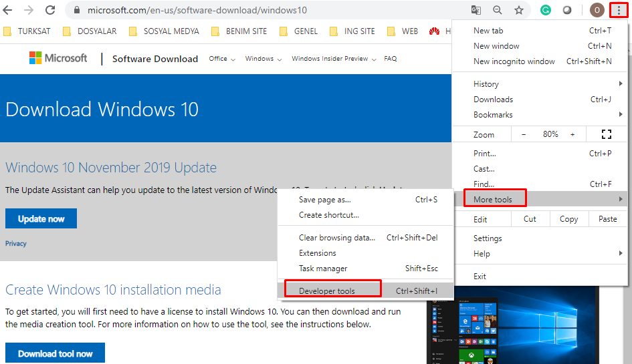632x364 pixels.
Task: Open Task manager from the submenu
Action: point(366,268)
